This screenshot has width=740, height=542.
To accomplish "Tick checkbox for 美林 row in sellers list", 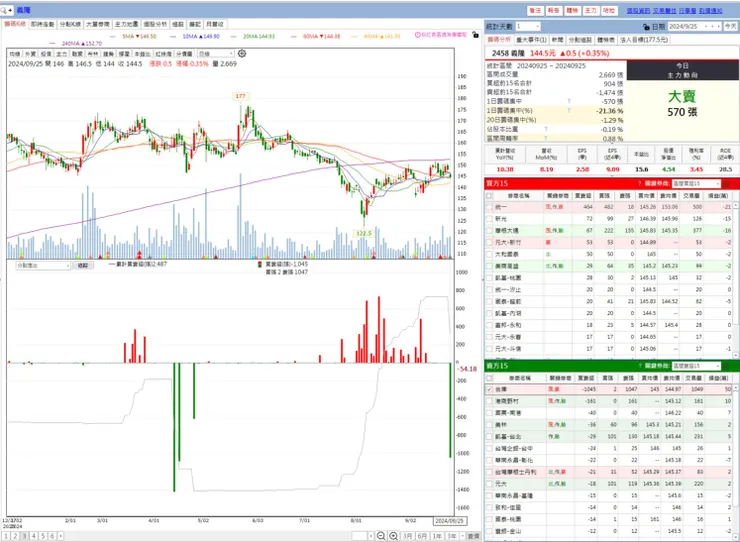I will [x=489, y=425].
